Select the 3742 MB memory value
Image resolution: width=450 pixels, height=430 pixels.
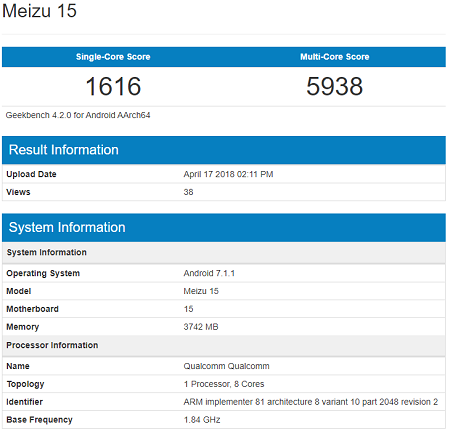coord(201,327)
